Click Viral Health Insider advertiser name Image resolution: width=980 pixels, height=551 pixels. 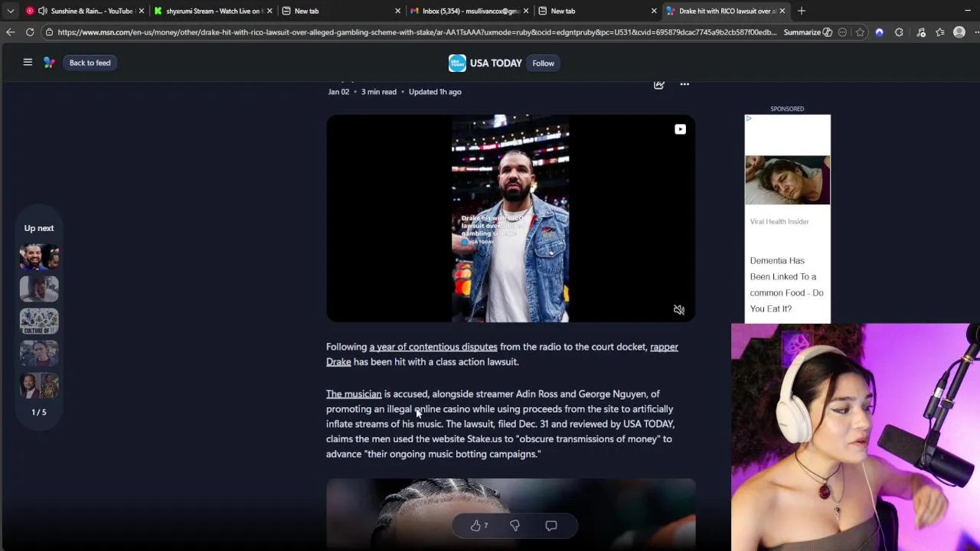click(779, 221)
